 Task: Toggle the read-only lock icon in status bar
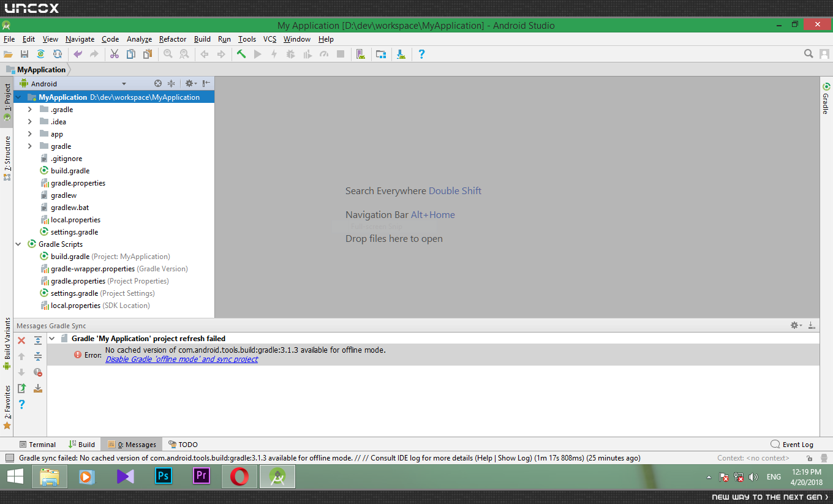tap(809, 458)
